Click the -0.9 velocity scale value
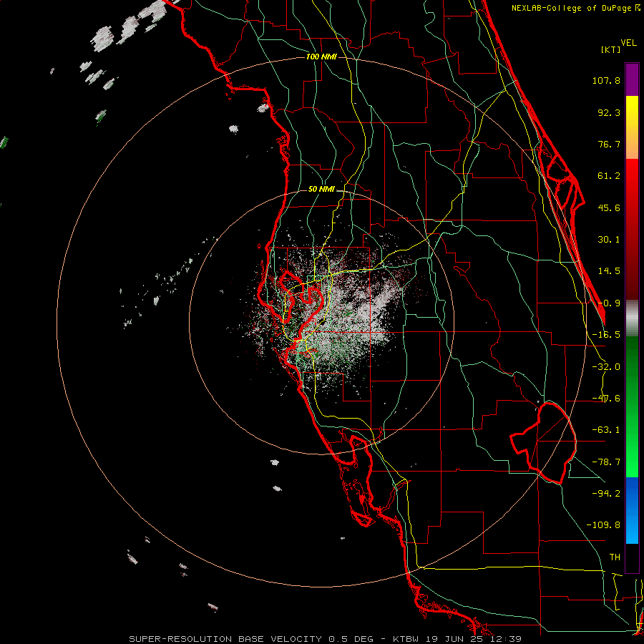Image resolution: width=644 pixels, height=644 pixels. point(609,303)
